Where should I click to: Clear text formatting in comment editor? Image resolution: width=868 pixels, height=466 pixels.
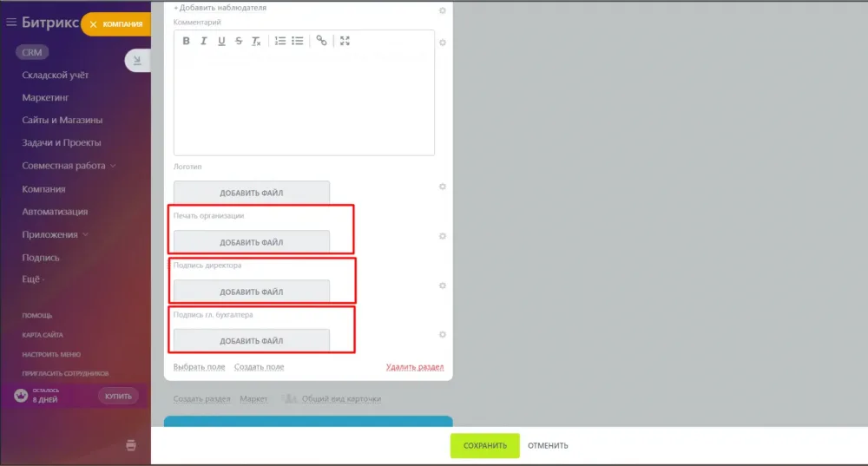[x=256, y=41]
